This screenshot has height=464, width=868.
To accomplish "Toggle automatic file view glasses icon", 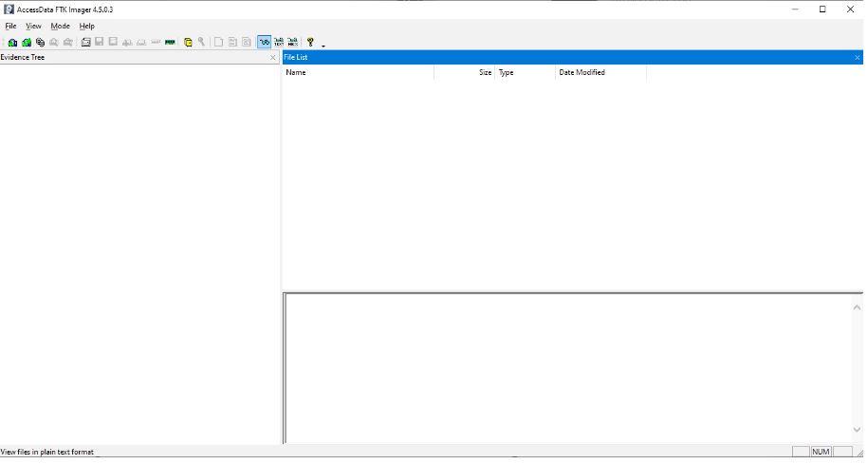I will 265,42.
